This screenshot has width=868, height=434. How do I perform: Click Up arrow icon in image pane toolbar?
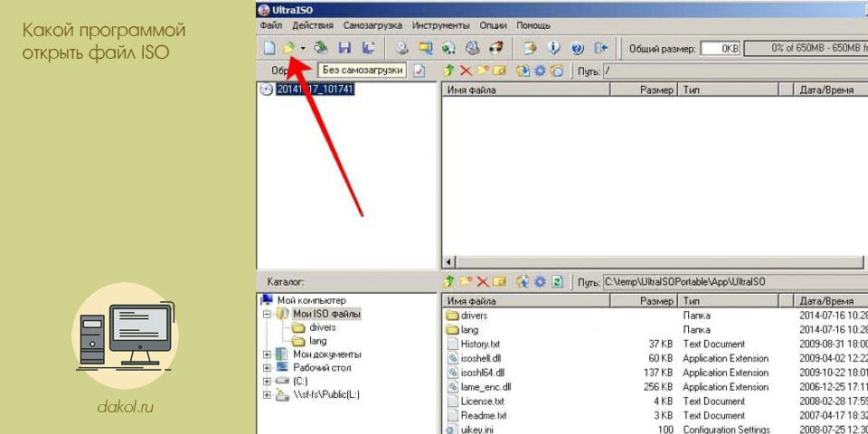point(449,71)
